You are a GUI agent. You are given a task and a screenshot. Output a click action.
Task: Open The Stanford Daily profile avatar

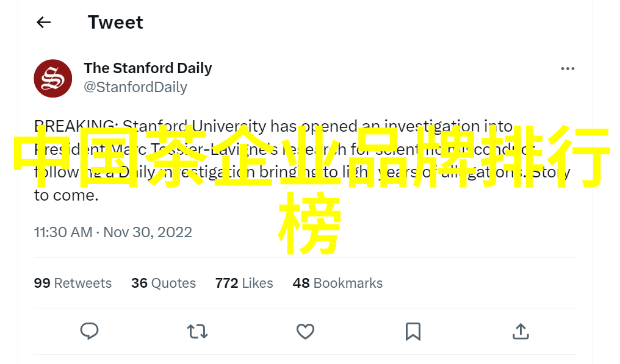(x=53, y=78)
